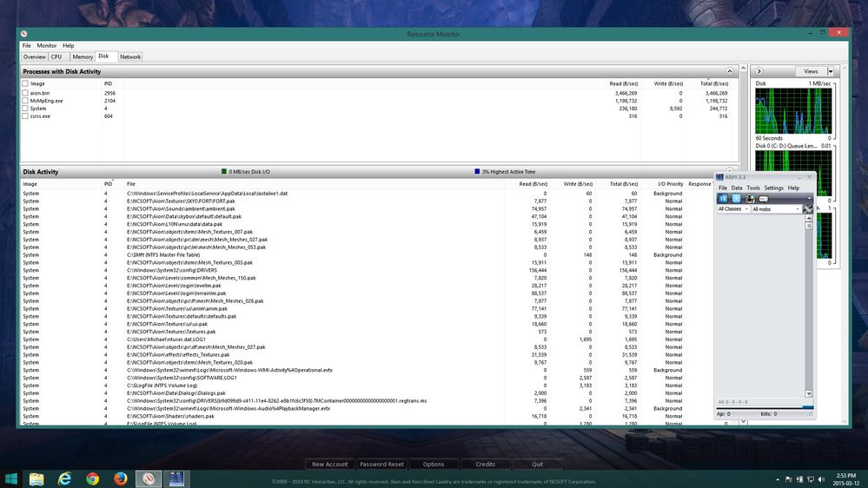Click the character portrait icon in ARM
The image size is (868, 488).
click(750, 198)
